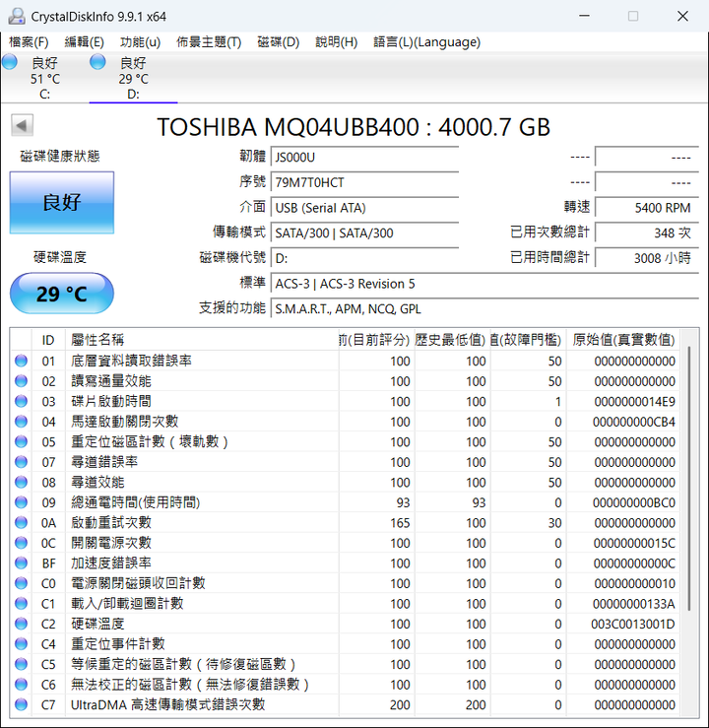Viewport: 709px width, 728px height.
Task: Click the 屬性名稱 column header
Action: [x=202, y=340]
